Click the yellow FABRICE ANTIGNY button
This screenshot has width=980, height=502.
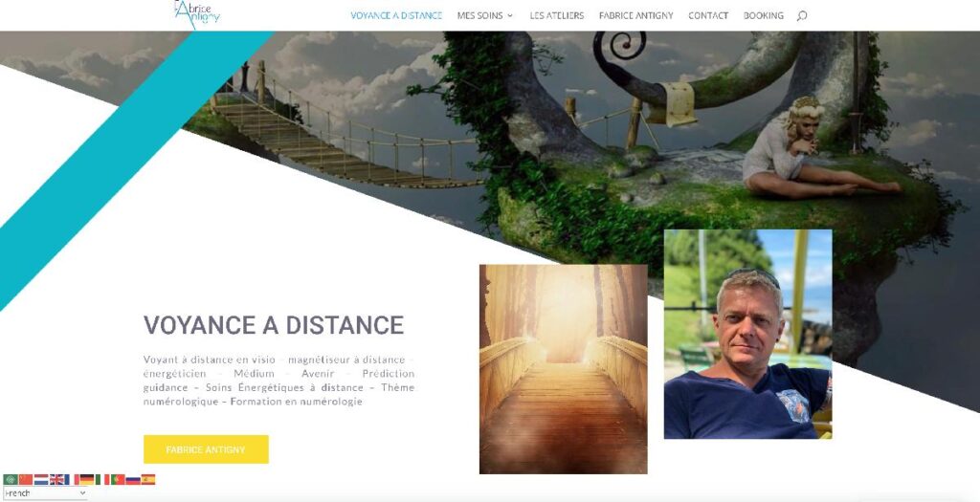click(207, 449)
